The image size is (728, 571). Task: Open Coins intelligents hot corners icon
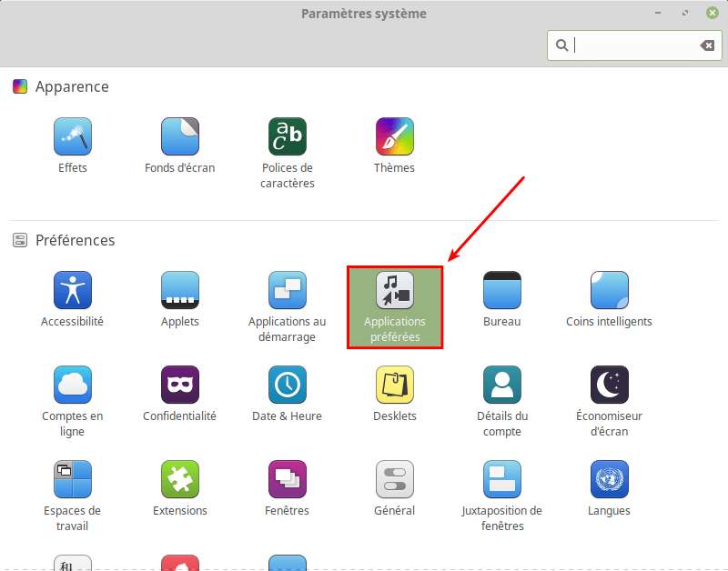click(x=609, y=290)
